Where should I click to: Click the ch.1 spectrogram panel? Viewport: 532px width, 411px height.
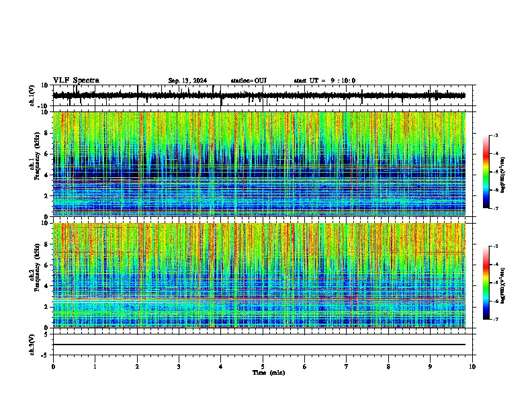pyautogui.click(x=259, y=164)
